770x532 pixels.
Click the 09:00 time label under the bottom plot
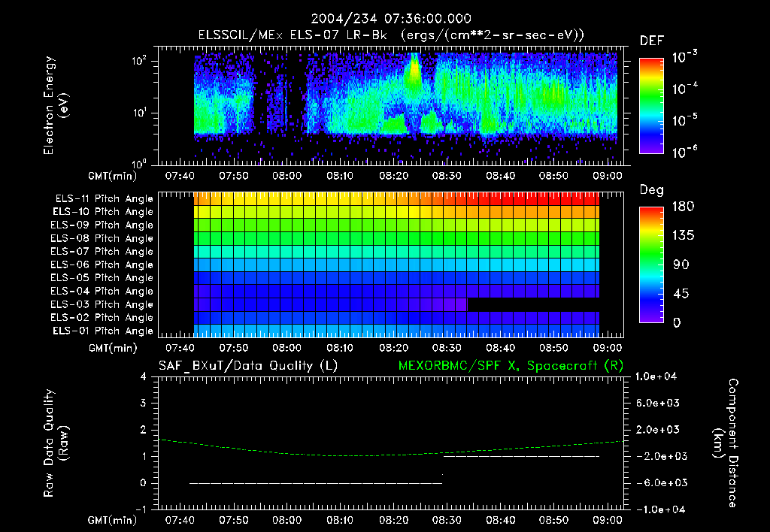[x=608, y=520]
